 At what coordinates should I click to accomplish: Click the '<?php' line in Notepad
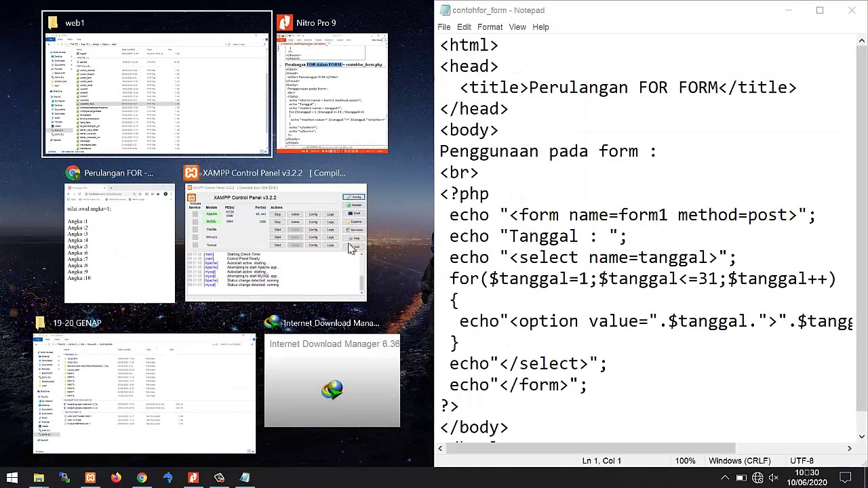pyautogui.click(x=464, y=194)
